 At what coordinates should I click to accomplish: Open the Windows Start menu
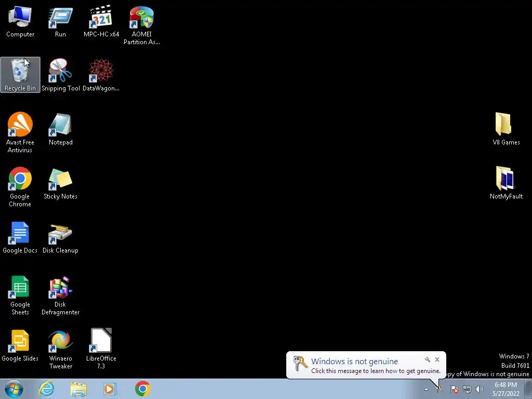click(14, 389)
